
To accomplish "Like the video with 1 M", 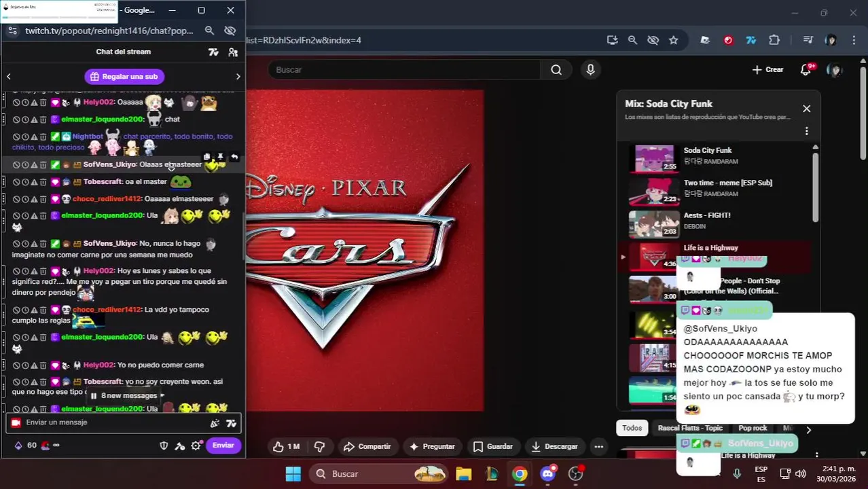I will click(x=286, y=447).
